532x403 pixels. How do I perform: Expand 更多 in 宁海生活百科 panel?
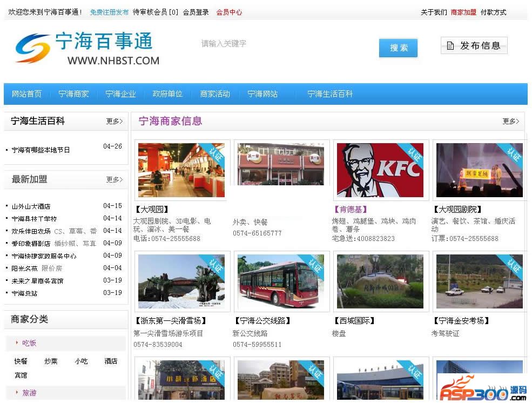pyautogui.click(x=114, y=122)
